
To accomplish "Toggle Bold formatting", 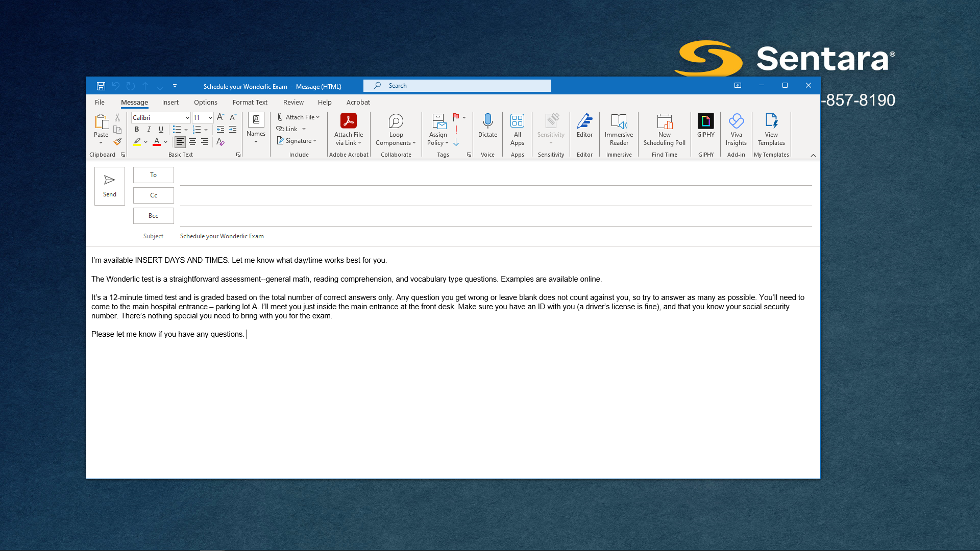I will click(137, 130).
